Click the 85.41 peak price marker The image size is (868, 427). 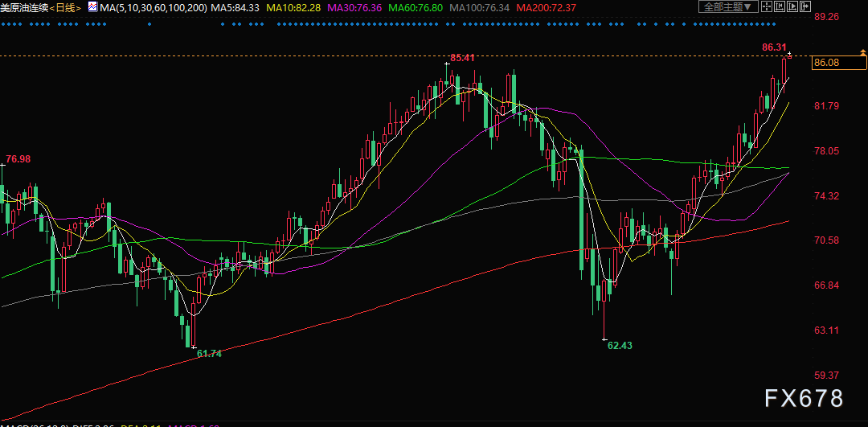(462, 58)
